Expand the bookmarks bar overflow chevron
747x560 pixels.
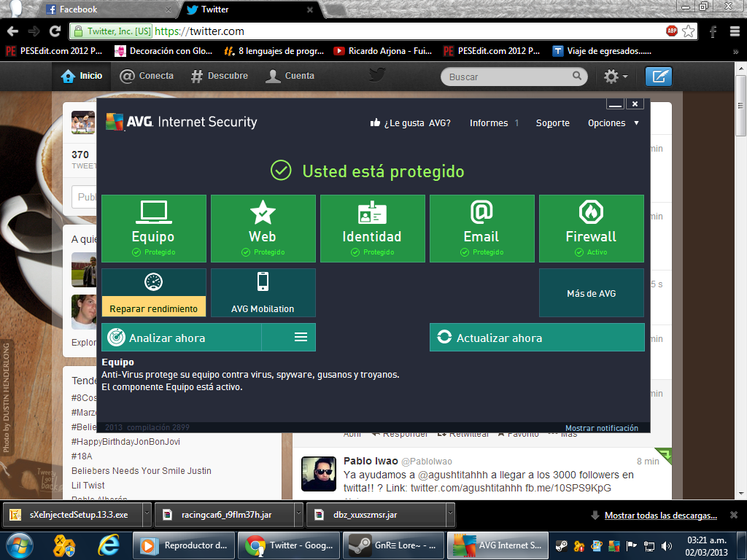735,52
